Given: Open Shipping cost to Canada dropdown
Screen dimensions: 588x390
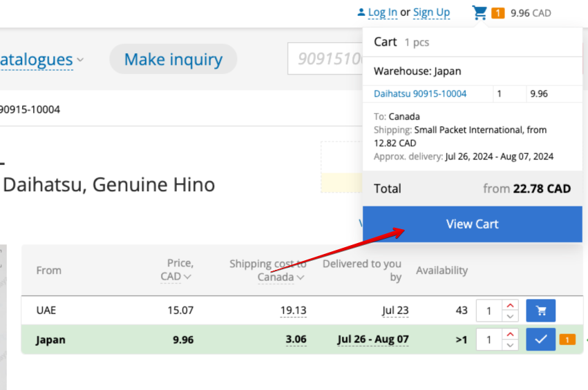Looking at the screenshot, I should point(281,277).
